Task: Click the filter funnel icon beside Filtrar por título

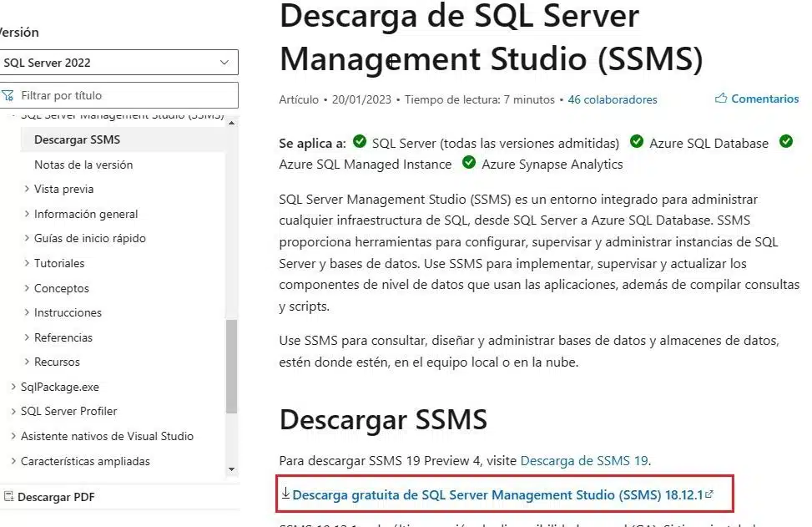Action: (10, 94)
